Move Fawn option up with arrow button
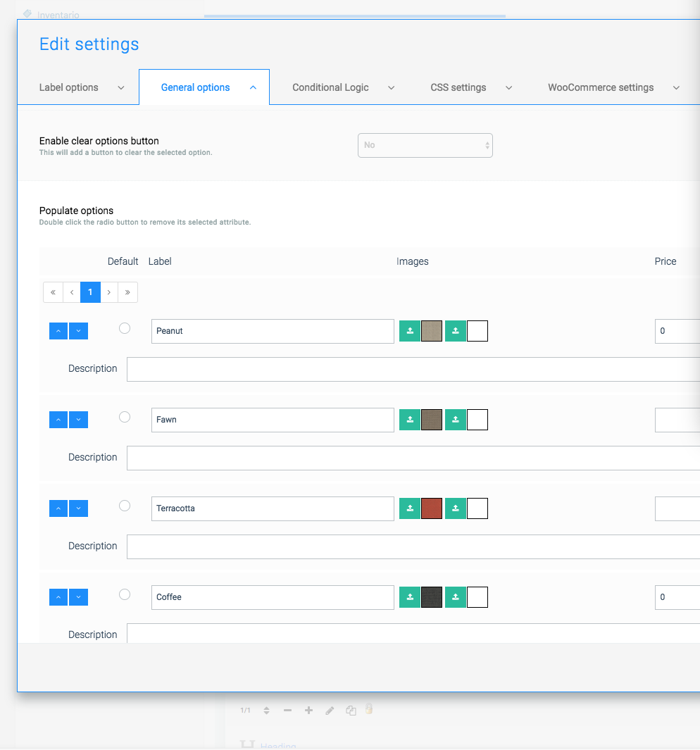Image resolution: width=700 pixels, height=750 pixels. [x=58, y=420]
